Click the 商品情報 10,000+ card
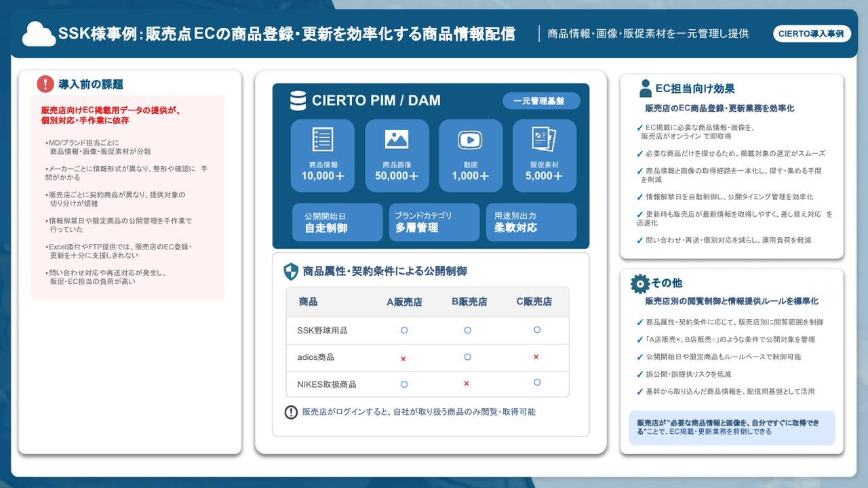 (323, 156)
